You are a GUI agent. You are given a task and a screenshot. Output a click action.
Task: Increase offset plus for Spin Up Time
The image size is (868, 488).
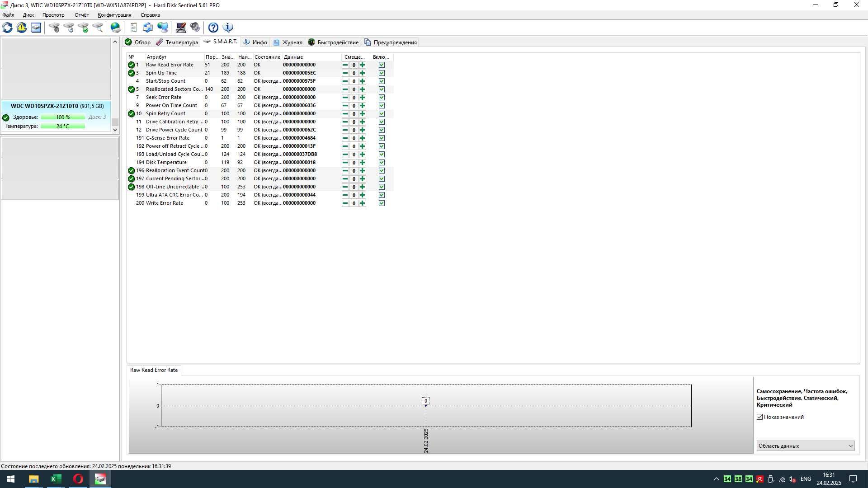[362, 73]
